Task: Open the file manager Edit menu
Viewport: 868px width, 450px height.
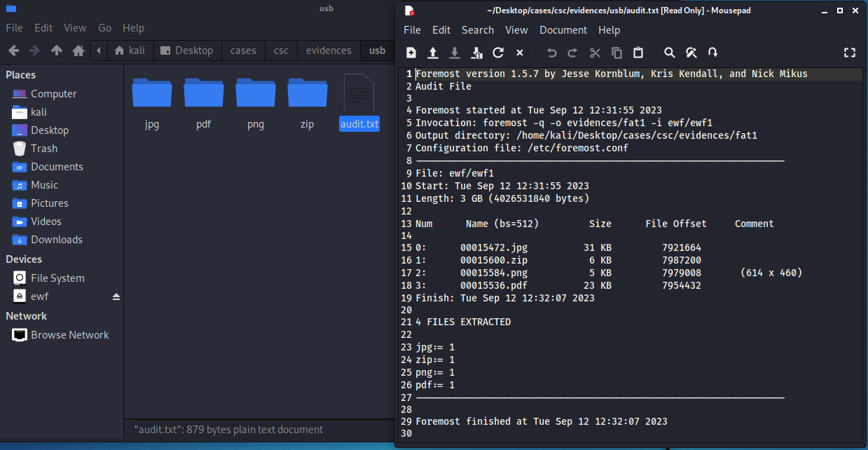Action: (x=43, y=28)
